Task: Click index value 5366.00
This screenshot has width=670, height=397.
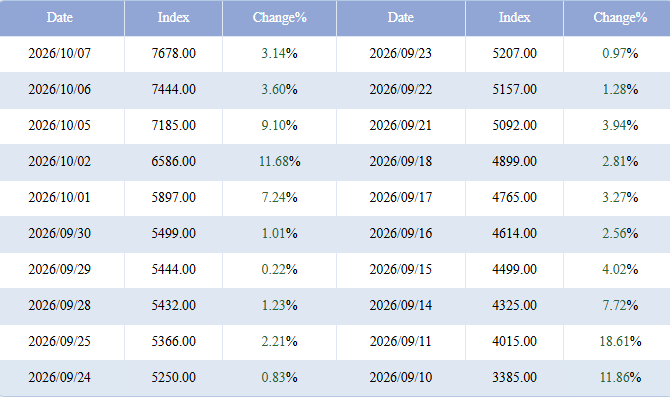Action: pos(173,341)
